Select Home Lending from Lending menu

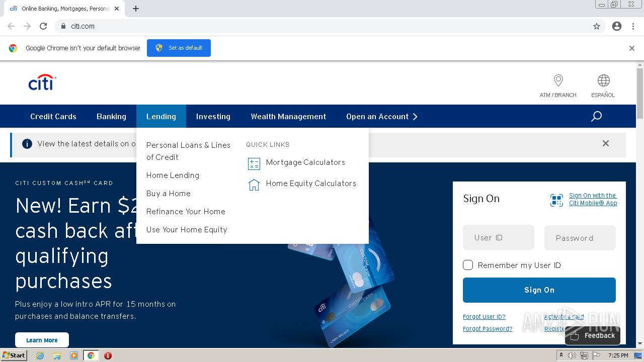pos(173,175)
